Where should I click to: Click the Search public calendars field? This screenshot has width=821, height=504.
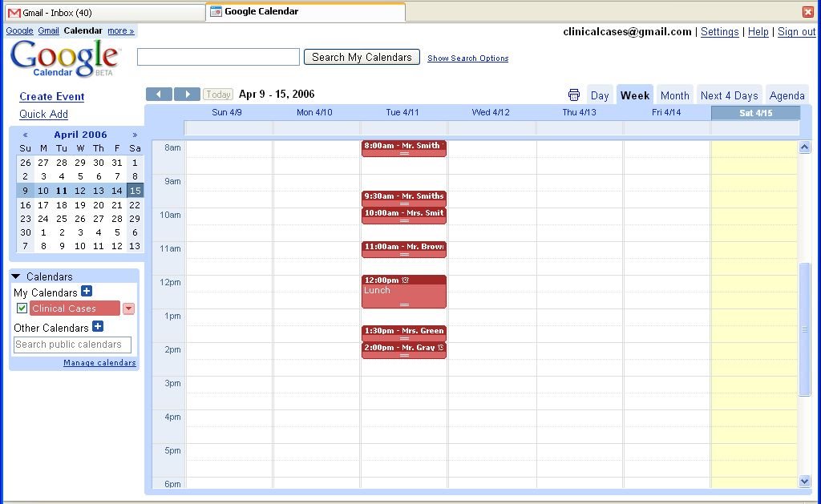point(72,345)
